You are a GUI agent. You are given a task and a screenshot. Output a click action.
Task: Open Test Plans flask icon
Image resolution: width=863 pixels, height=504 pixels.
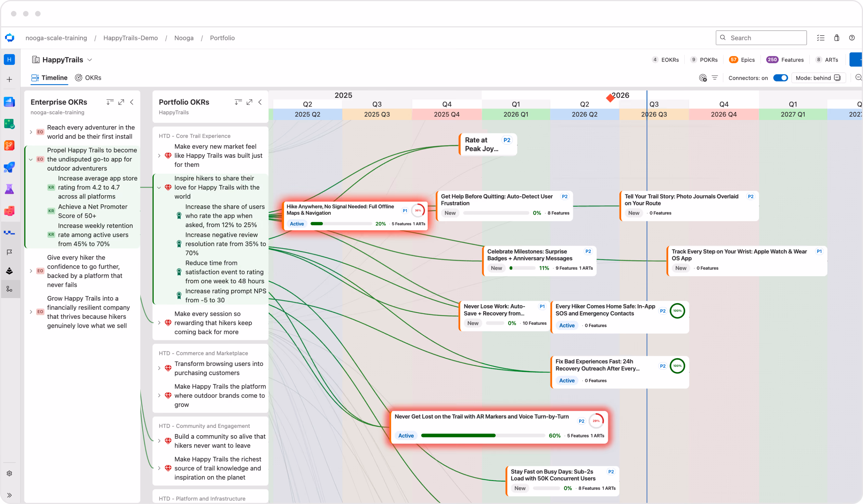pyautogui.click(x=9, y=189)
